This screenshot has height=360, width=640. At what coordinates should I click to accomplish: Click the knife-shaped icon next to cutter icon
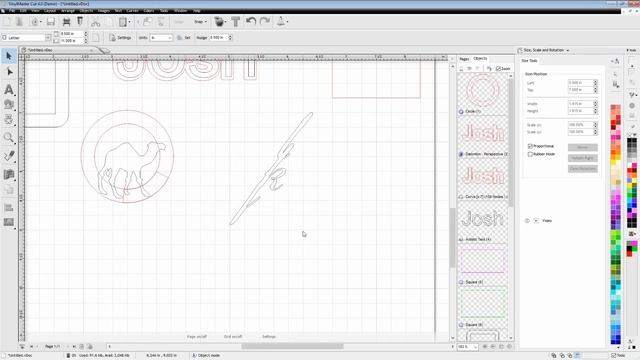[80, 22]
